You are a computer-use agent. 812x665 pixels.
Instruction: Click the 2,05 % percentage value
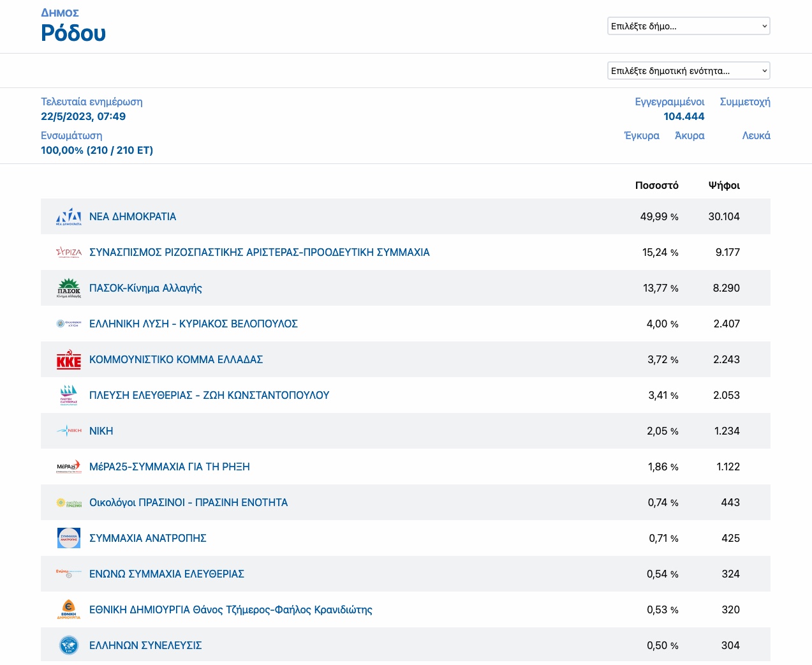(x=663, y=431)
